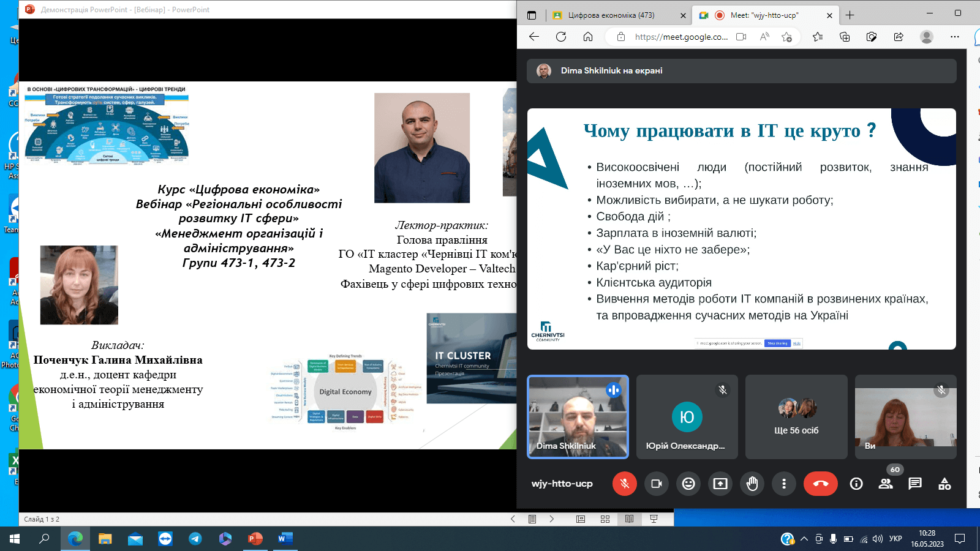Open the in-call chat panel

click(x=915, y=484)
